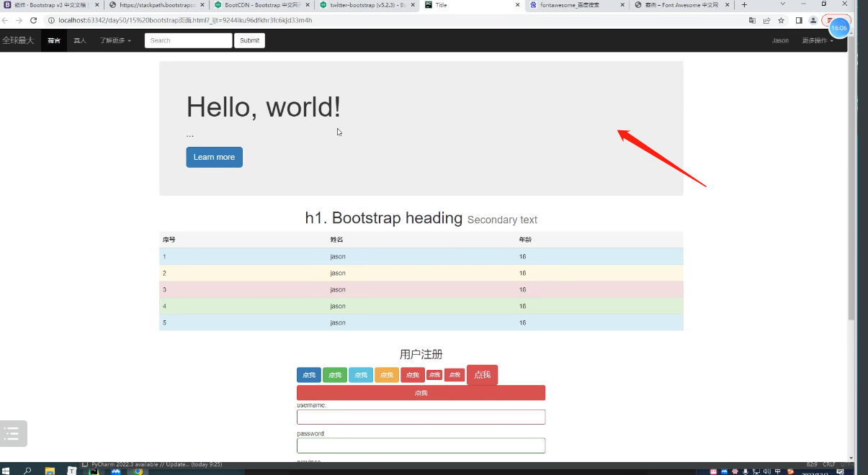Click the full-width red 点我 block button
Screen dimensions: 868x475
[421, 393]
